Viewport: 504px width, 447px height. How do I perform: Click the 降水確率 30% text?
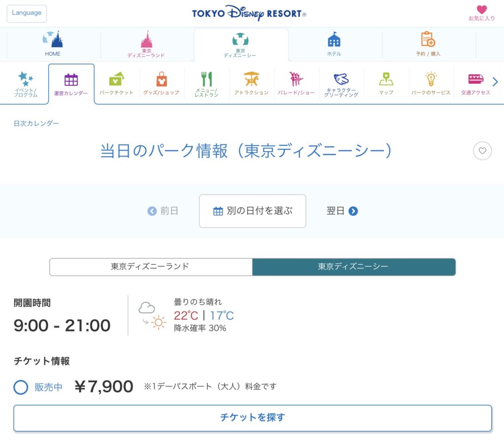[200, 328]
